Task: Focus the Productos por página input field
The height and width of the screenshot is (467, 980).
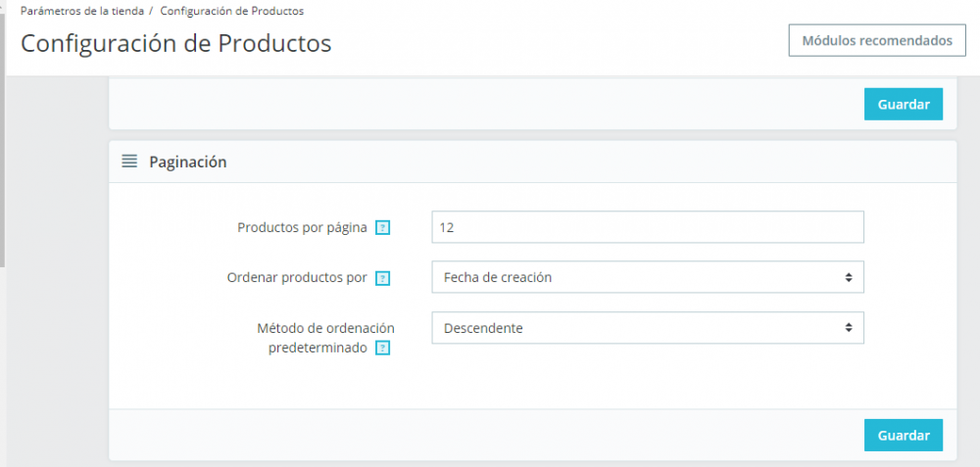Action: point(647,227)
